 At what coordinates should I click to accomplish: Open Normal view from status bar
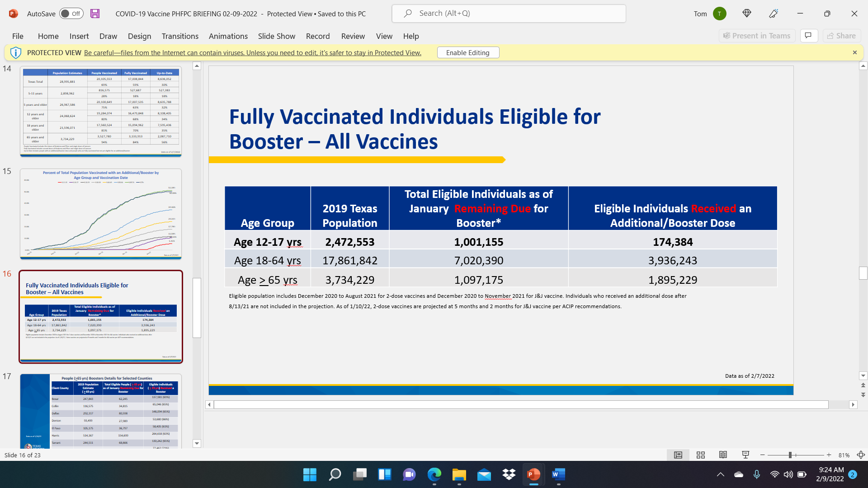tap(678, 455)
